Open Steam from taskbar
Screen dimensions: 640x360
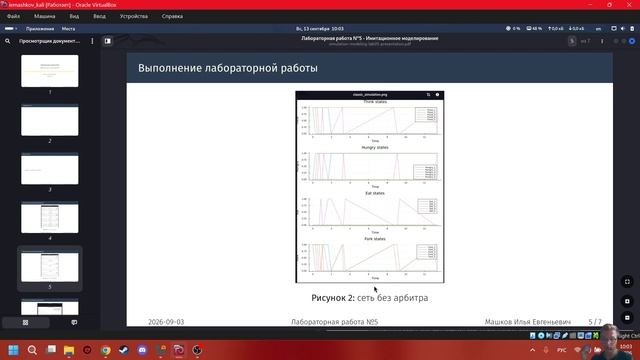coord(124,350)
